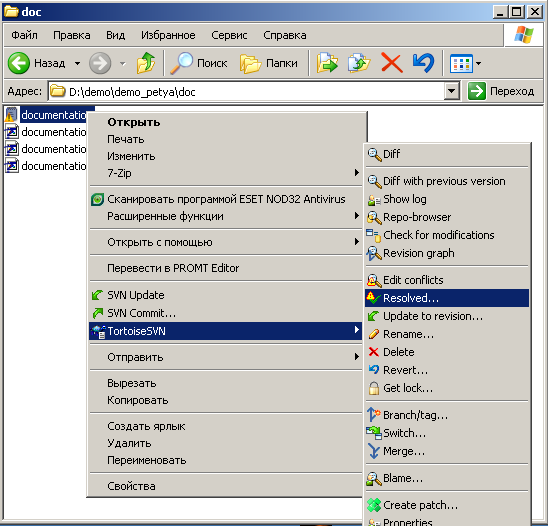The height and width of the screenshot is (526, 548).
Task: Open the Избранное menu
Action: [168, 35]
